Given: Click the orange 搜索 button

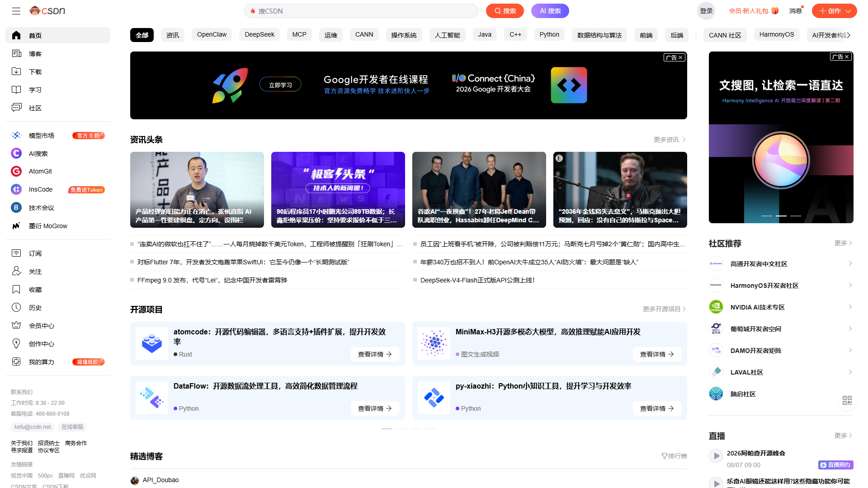Looking at the screenshot, I should point(505,11).
